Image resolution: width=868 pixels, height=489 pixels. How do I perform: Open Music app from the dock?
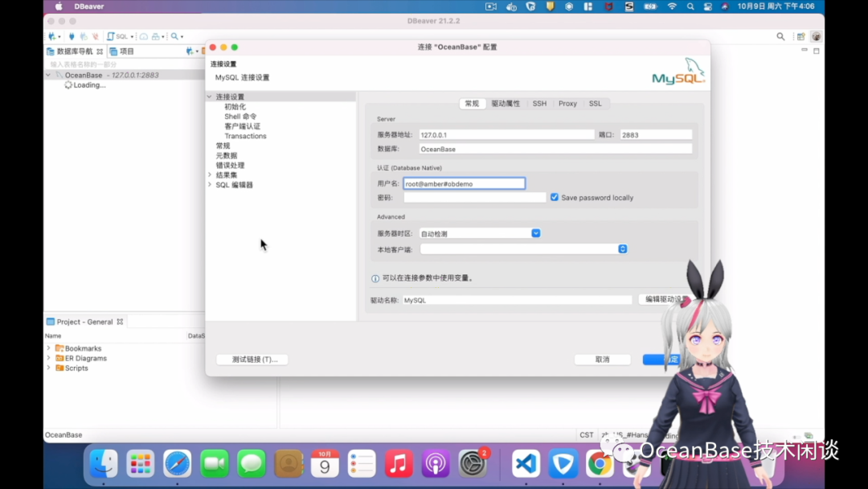399,463
